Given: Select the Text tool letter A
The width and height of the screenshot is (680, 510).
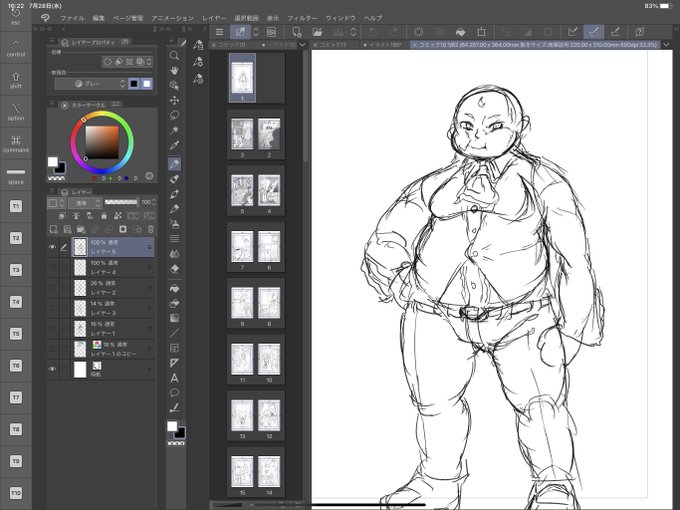Looking at the screenshot, I should pyautogui.click(x=174, y=378).
